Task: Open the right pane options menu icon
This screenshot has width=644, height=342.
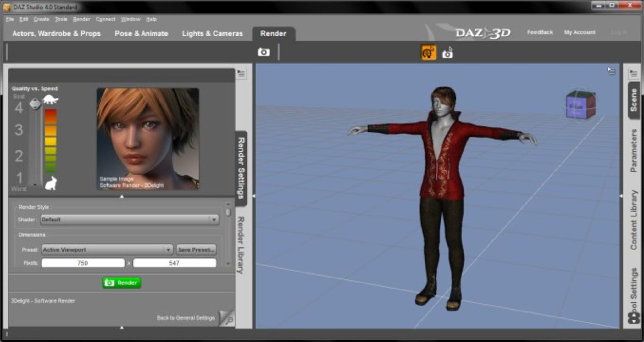Action: pos(633,74)
